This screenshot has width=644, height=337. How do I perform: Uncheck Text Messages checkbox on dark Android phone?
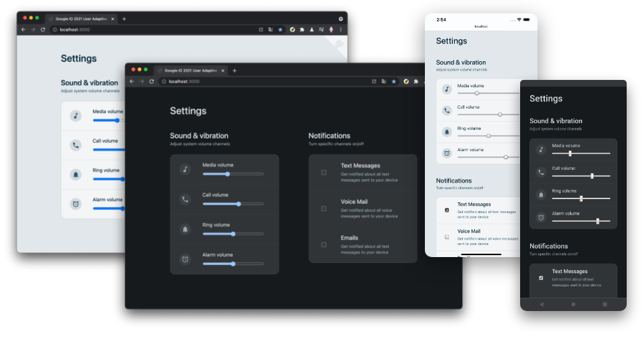[x=541, y=278]
